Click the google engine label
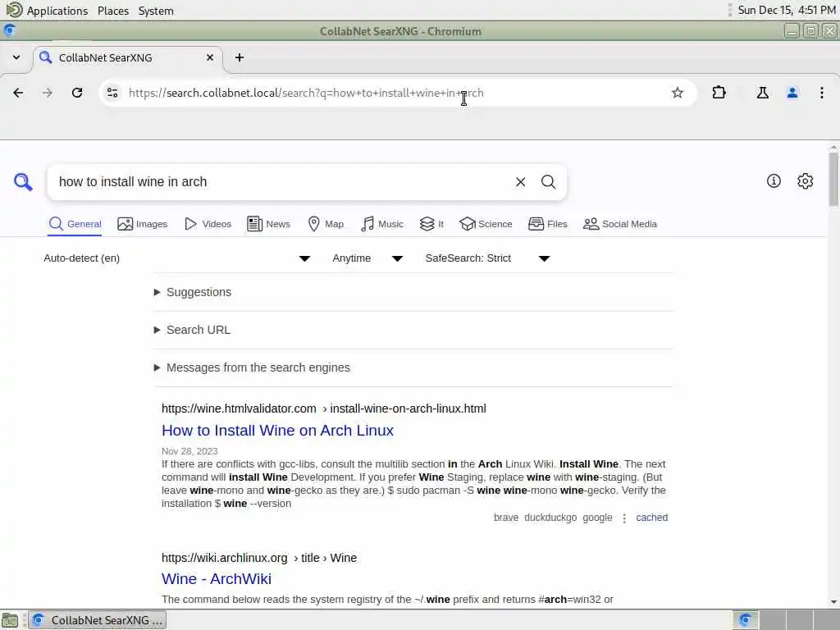This screenshot has width=840, height=630. click(597, 518)
